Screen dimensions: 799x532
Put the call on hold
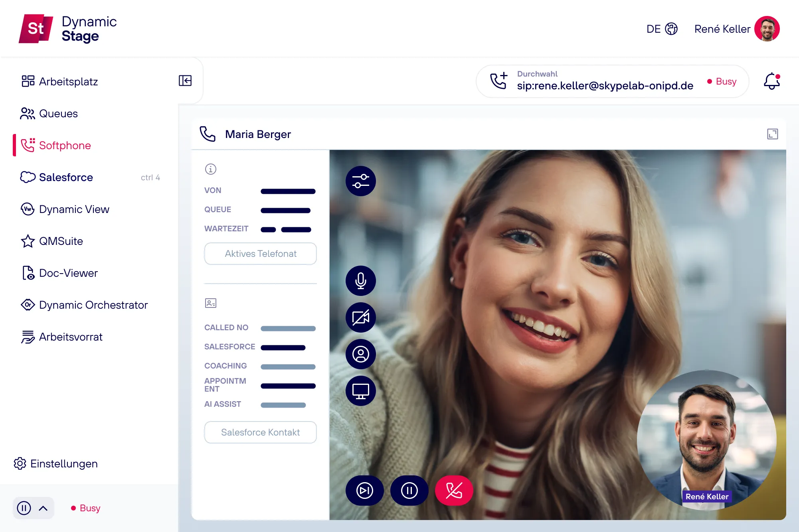409,491
